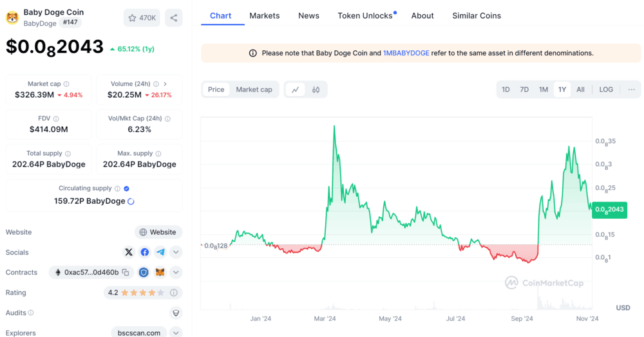Click Vol/Mkt Cap (24h) info icon
Image resolution: width=644 pixels, height=337 pixels.
[x=167, y=119]
